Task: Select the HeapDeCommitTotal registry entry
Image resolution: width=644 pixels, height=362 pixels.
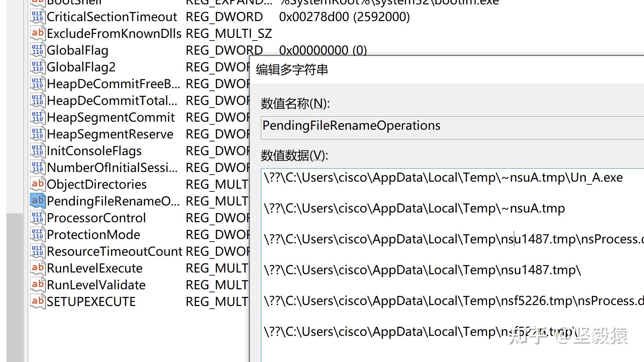Action: 111,100
